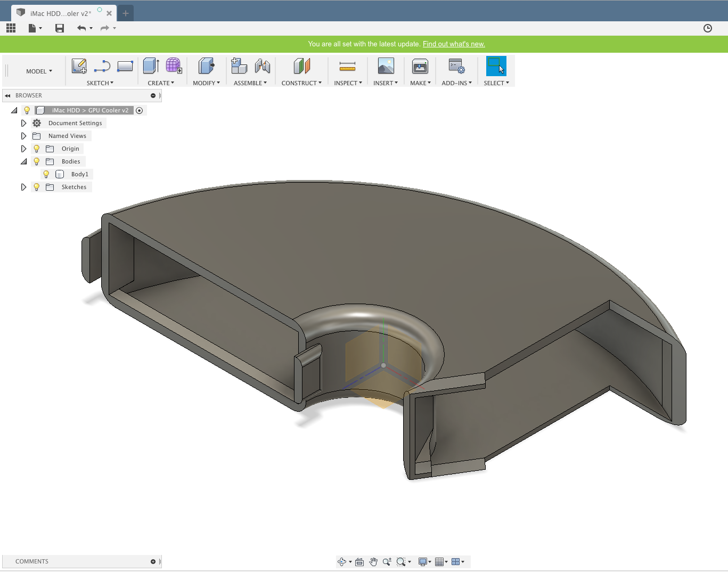
Task: Open the 3D Print make icon
Action: (x=420, y=66)
